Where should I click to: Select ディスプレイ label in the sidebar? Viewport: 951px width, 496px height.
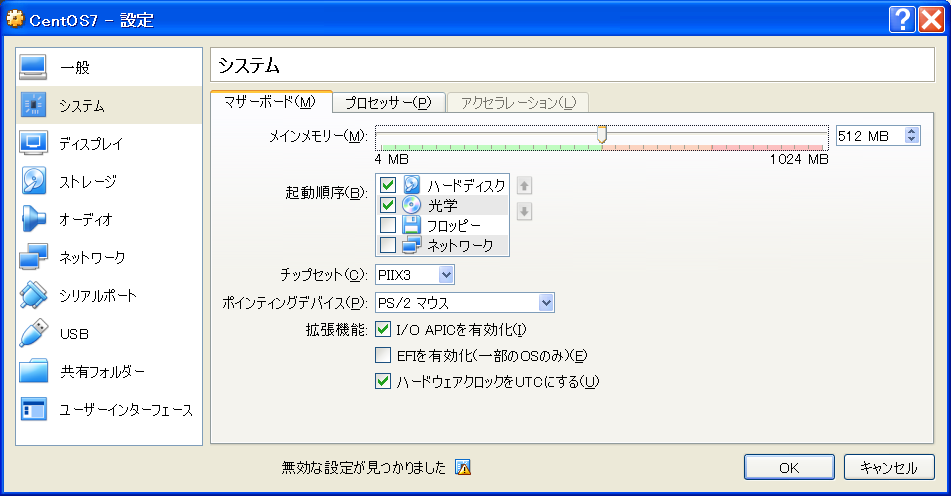91,144
